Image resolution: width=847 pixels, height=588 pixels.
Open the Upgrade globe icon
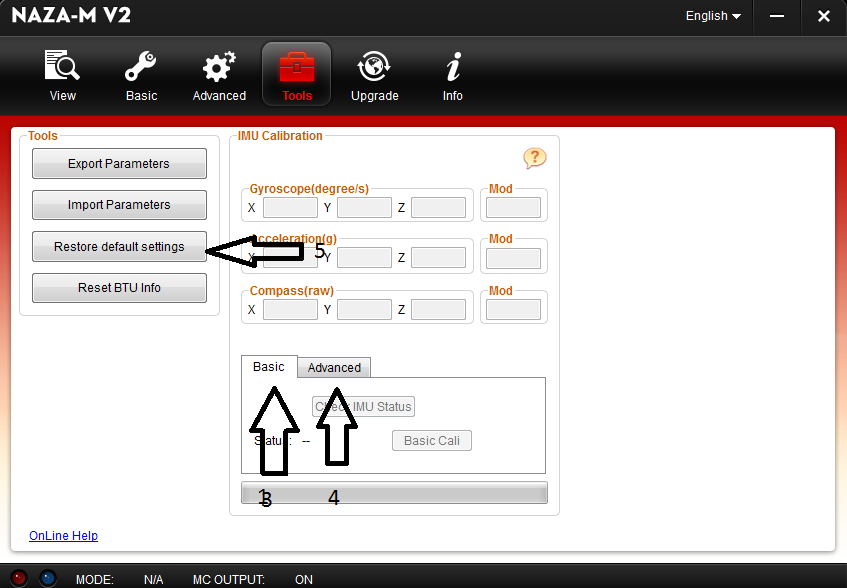pos(374,66)
